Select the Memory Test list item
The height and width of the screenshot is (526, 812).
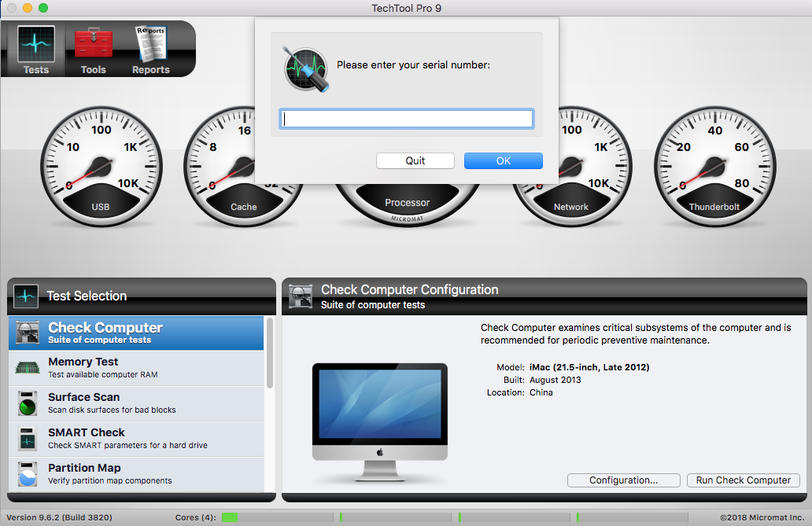tap(137, 368)
